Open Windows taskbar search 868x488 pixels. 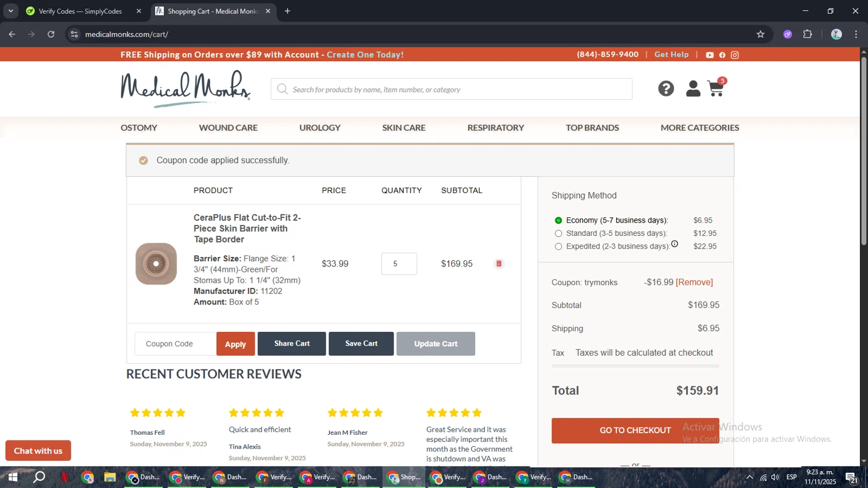[39, 477]
